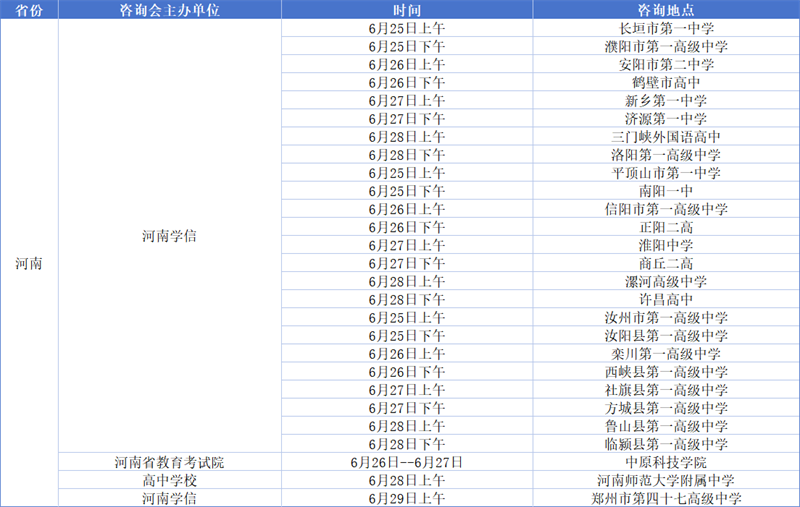
Task: Click the 咨询地点 column header
Action: 666,10
